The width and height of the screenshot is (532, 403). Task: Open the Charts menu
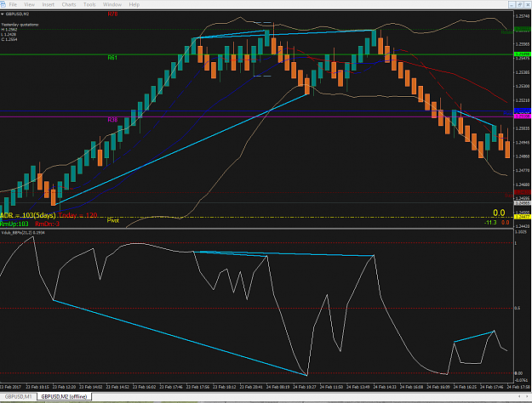[69, 4]
